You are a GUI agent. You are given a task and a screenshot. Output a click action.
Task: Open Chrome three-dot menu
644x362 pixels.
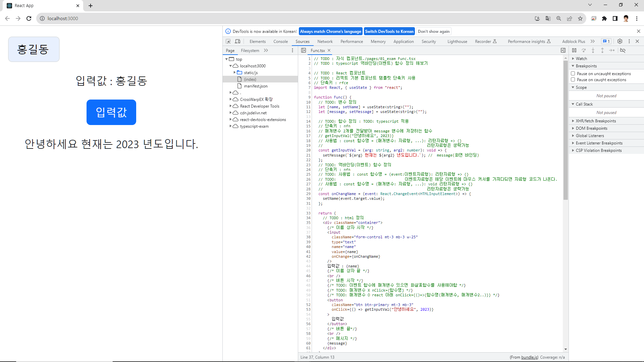[x=637, y=18]
